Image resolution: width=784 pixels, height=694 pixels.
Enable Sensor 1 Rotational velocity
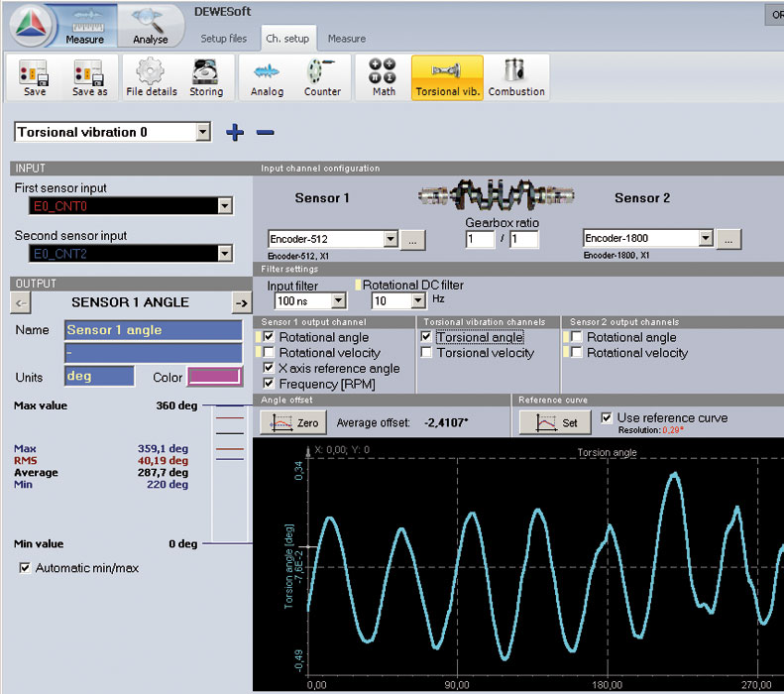[269, 353]
